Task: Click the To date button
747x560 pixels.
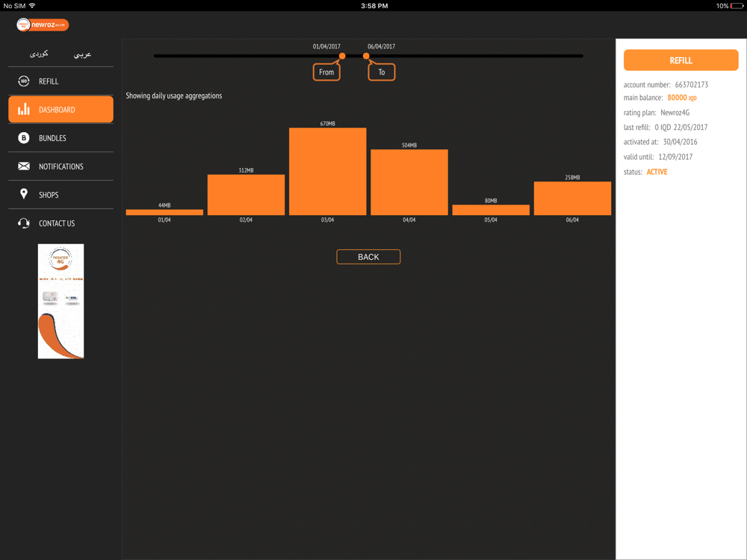Action: (x=382, y=72)
